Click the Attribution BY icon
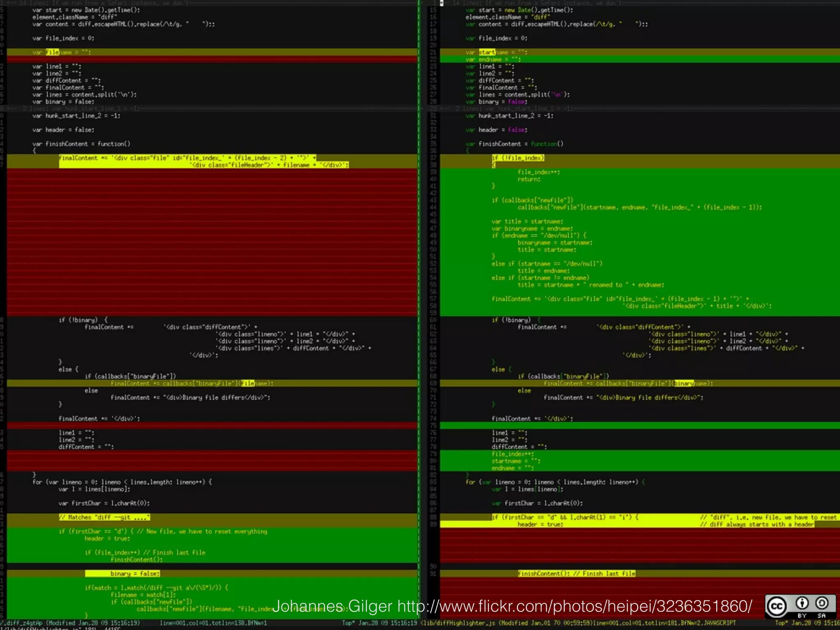Image resolution: width=840 pixels, height=630 pixels. click(802, 604)
